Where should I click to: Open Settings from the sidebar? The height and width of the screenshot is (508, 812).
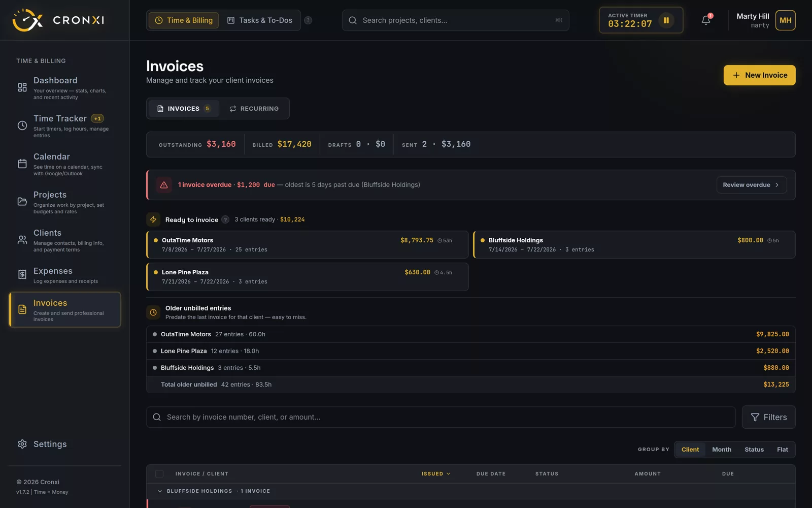pos(64,444)
